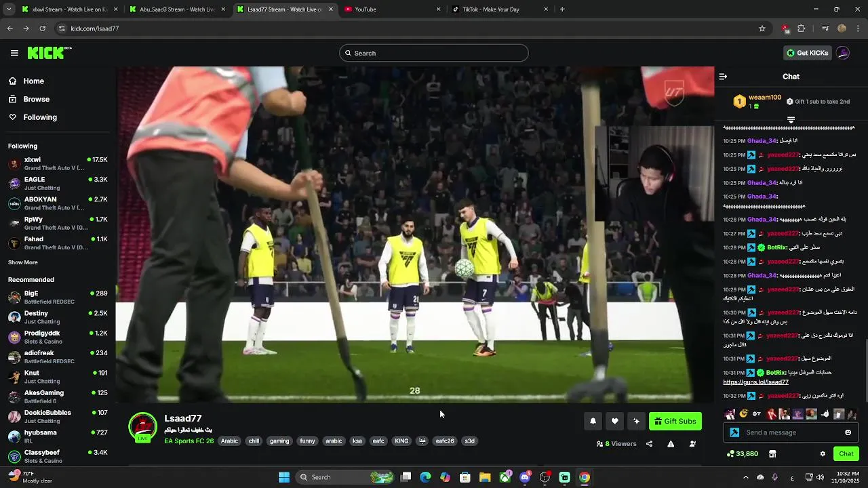The image size is (868, 488).
Task: Open adiofreak recommended channel
Action: coord(58,357)
